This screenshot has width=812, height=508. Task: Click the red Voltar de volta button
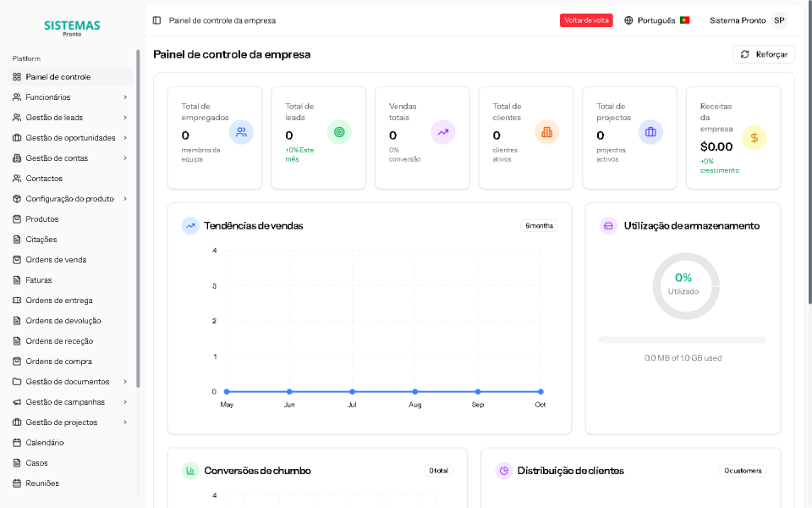pyautogui.click(x=586, y=19)
